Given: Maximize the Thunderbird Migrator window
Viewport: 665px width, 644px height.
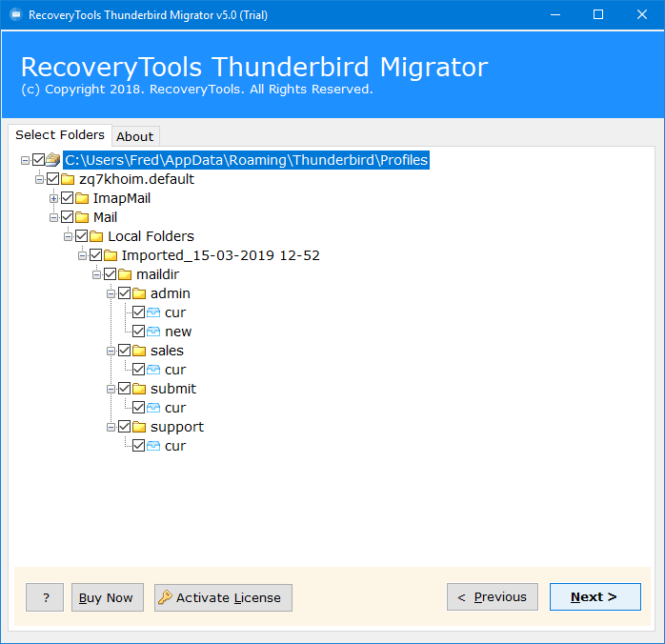Looking at the screenshot, I should pos(598,15).
